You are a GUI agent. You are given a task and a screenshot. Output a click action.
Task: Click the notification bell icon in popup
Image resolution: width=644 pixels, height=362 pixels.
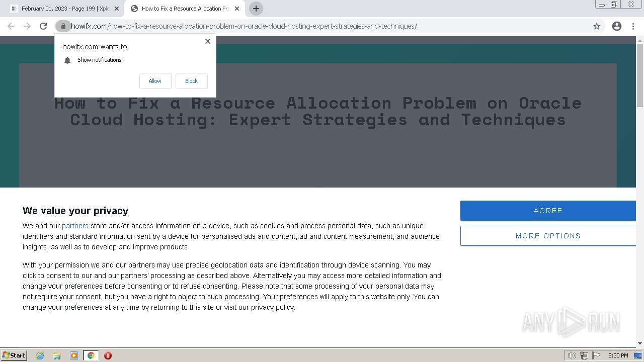(67, 60)
